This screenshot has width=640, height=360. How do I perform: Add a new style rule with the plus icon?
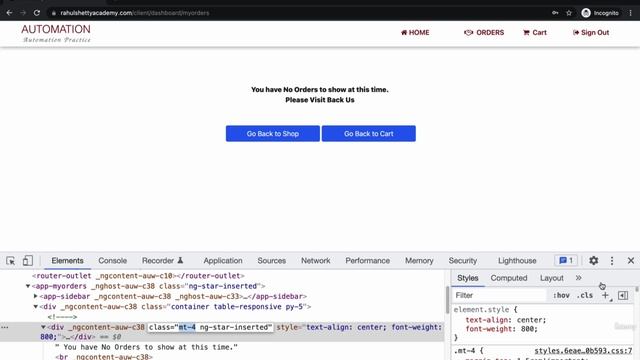[605, 295]
